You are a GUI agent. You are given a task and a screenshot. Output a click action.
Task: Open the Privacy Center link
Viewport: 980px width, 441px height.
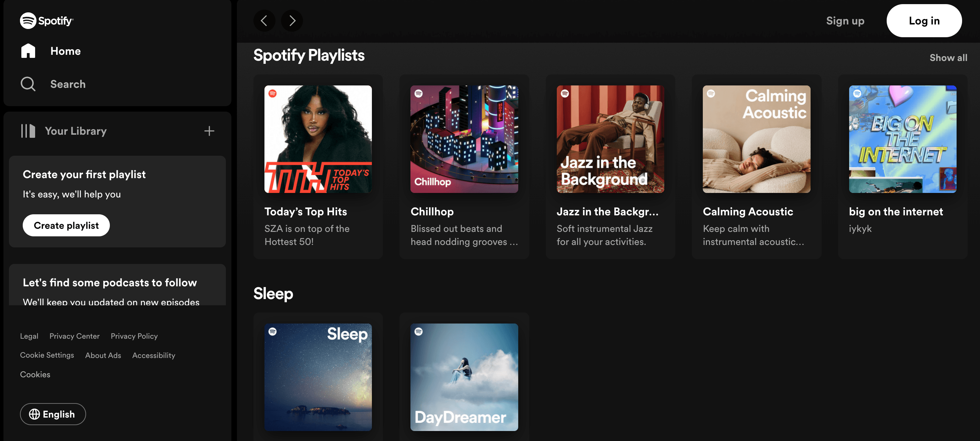tap(75, 336)
